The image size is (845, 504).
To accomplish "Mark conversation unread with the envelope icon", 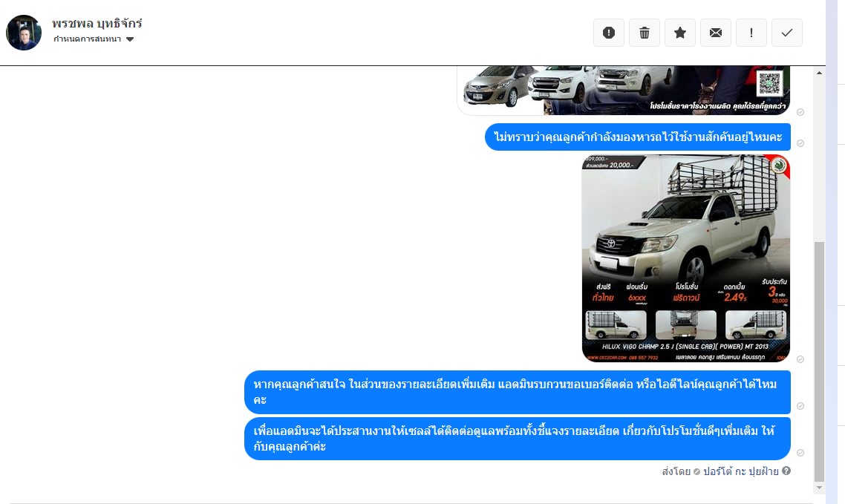I will [716, 33].
